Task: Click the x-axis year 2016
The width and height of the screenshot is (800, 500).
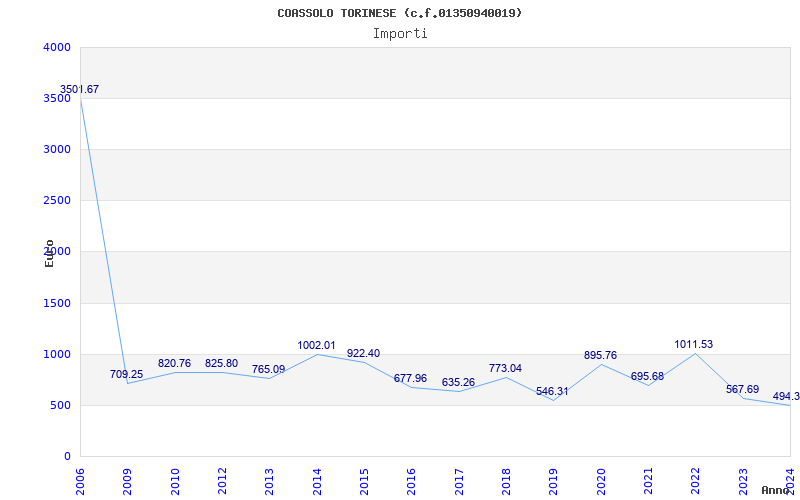Action: pyautogui.click(x=411, y=482)
